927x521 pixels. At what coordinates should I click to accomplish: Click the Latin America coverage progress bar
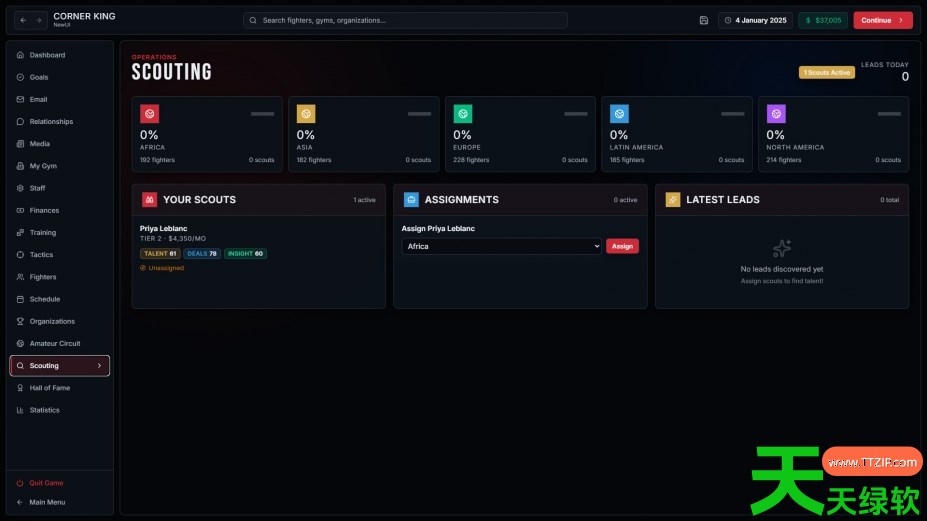[732, 114]
